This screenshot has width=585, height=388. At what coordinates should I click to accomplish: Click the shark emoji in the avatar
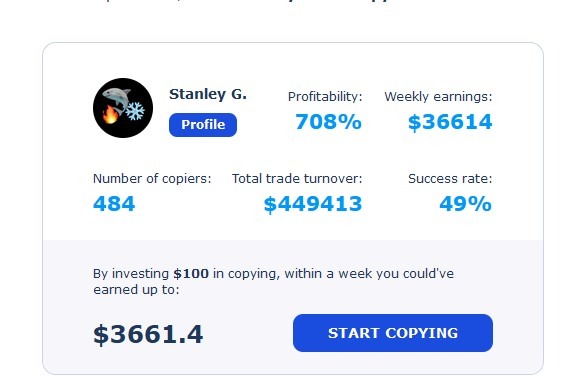[x=117, y=99]
